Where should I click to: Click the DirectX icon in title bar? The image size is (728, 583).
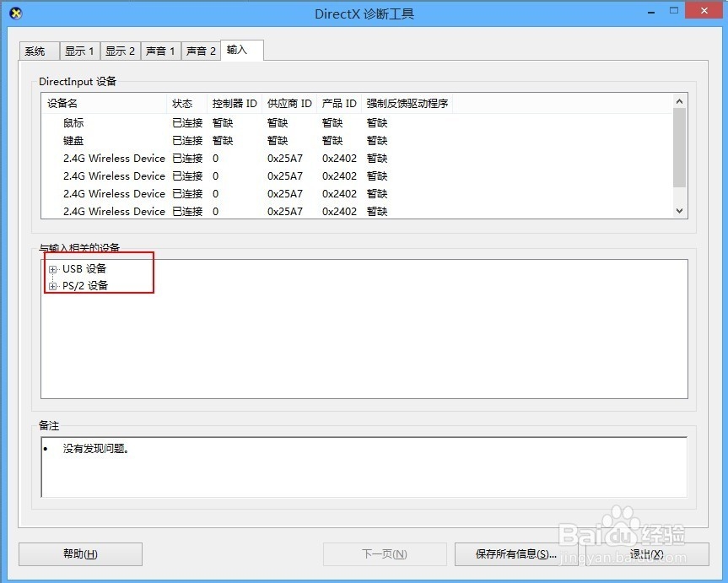point(16,13)
